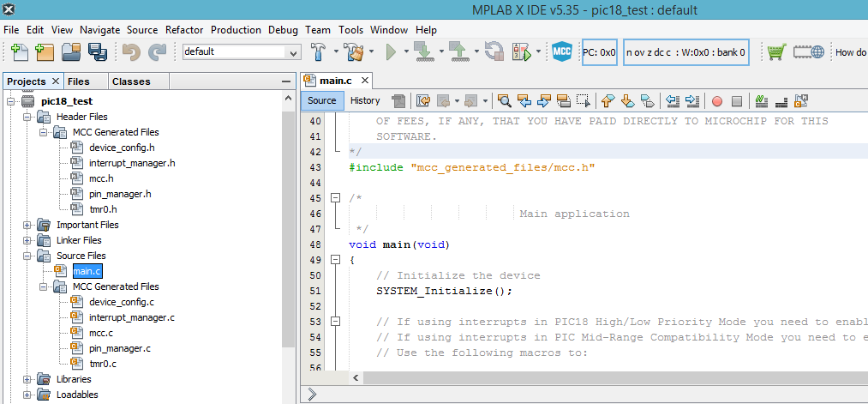
Task: Click Stop Macro Recording square icon
Action: tap(737, 101)
